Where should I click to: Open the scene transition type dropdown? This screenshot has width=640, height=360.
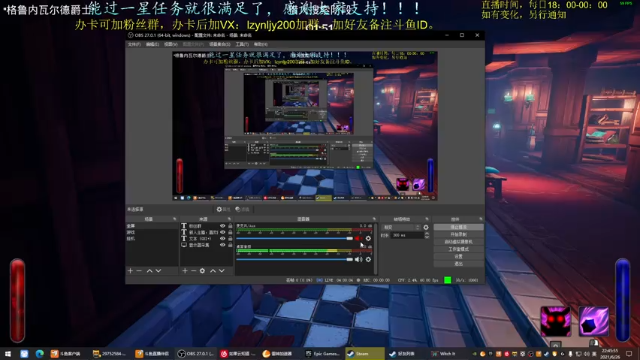[401, 227]
